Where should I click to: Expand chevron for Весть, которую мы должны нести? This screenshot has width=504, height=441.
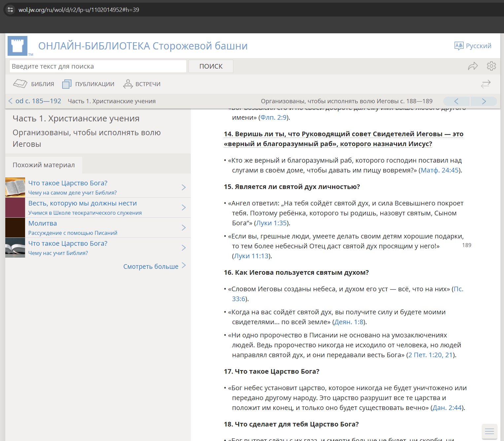[x=184, y=207]
